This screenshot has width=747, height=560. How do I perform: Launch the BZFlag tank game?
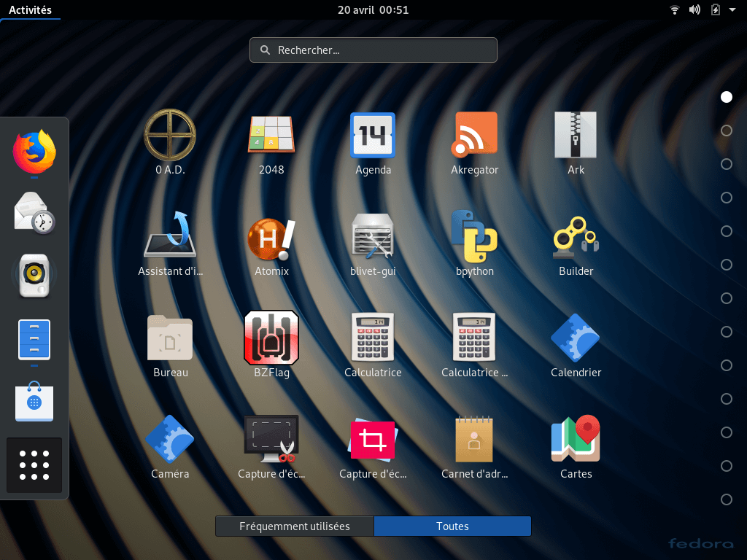pyautogui.click(x=271, y=338)
